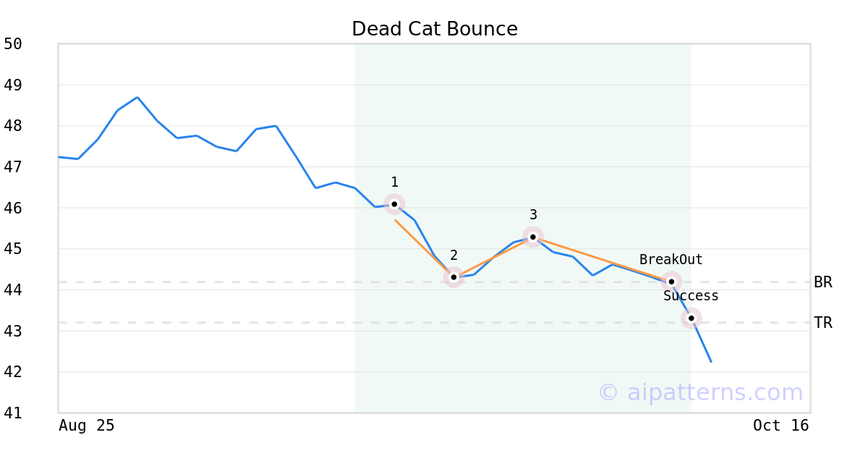Open the aipatterns.com watermark link
Screen dimensions: 868x456
point(700,392)
